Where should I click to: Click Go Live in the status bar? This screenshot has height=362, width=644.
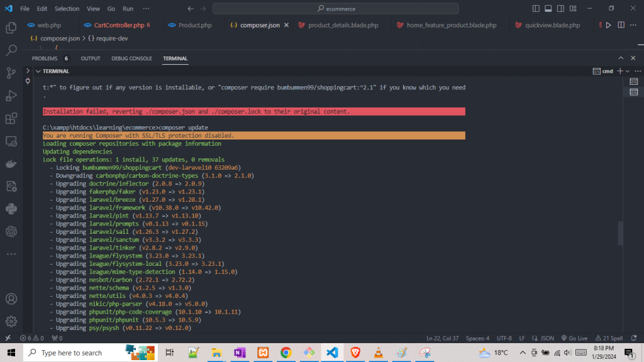(575, 338)
